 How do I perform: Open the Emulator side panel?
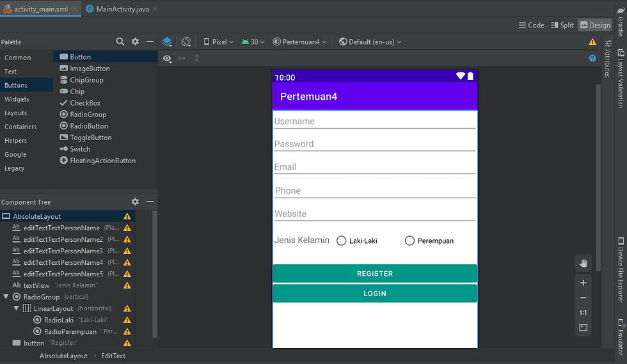(621, 336)
